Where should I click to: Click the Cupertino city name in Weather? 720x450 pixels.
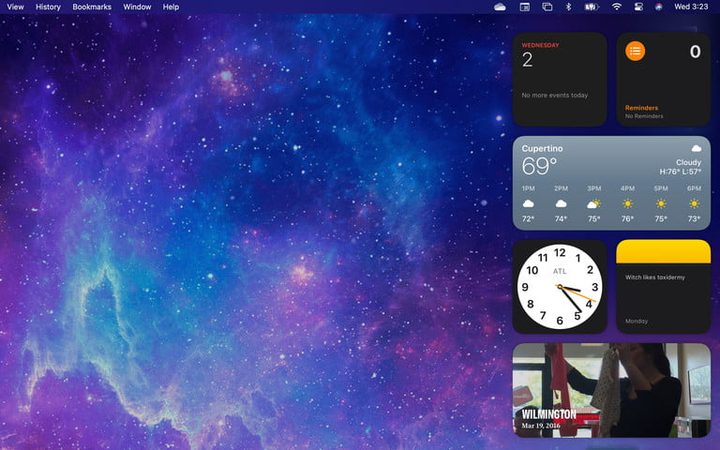click(x=542, y=148)
